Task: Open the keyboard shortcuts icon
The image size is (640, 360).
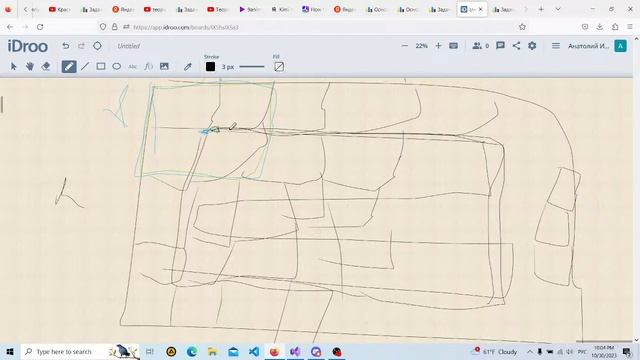Action: coord(453,46)
